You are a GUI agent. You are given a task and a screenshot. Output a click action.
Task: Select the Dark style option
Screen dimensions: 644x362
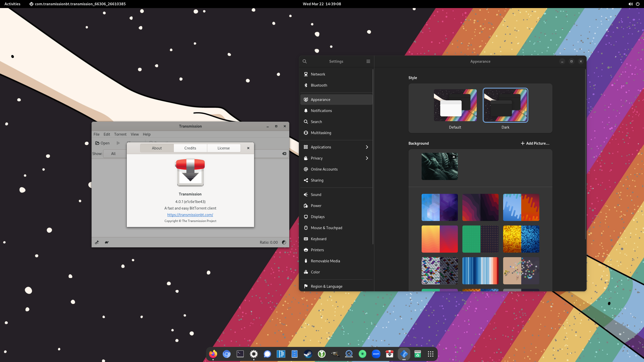pos(505,105)
